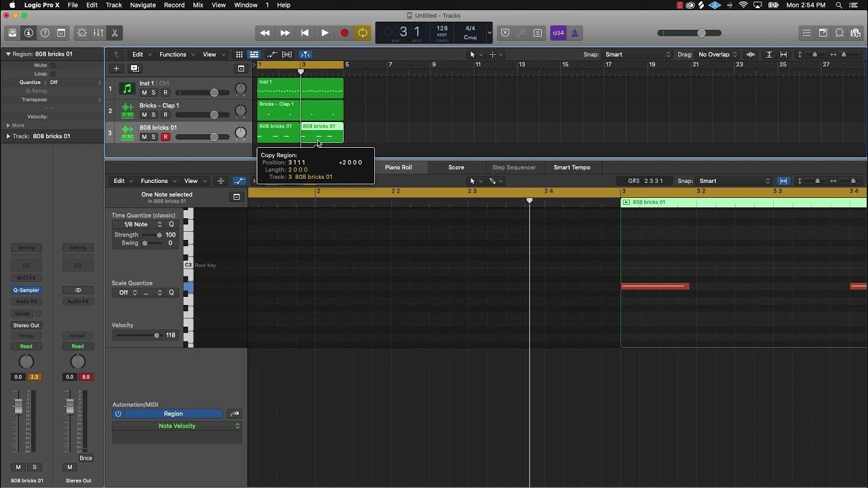Open the Functions menu in tracks area

pyautogui.click(x=176, y=54)
